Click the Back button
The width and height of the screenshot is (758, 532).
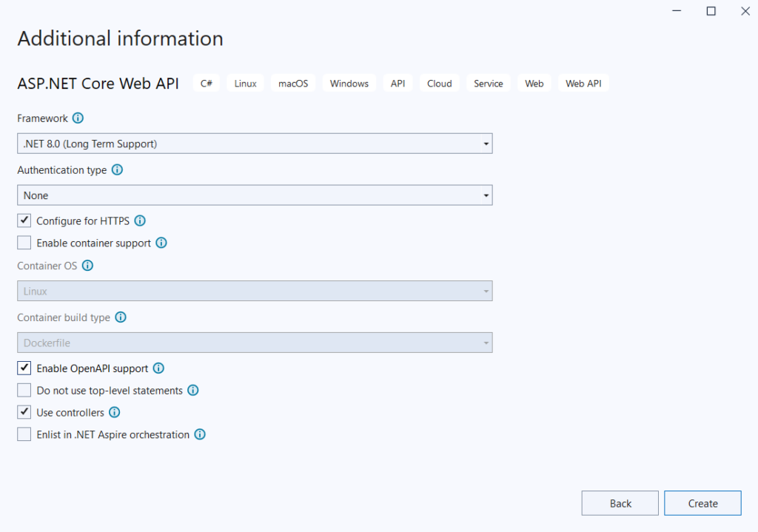point(620,503)
